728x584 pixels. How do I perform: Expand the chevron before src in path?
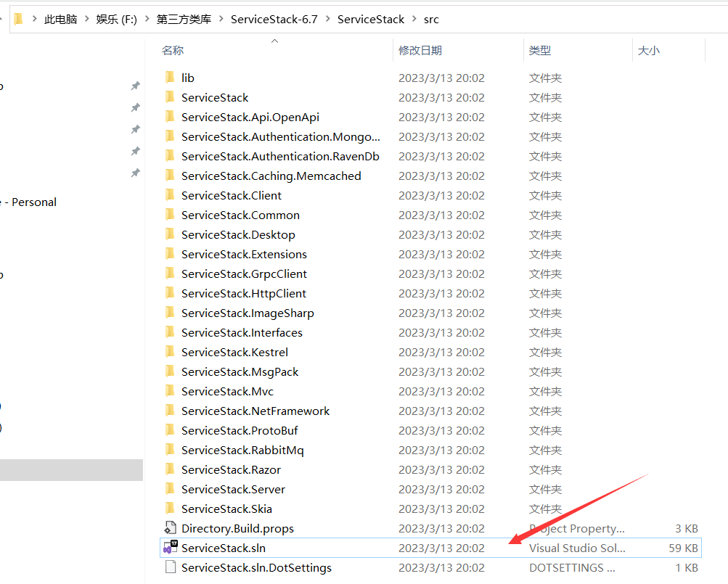pos(414,19)
